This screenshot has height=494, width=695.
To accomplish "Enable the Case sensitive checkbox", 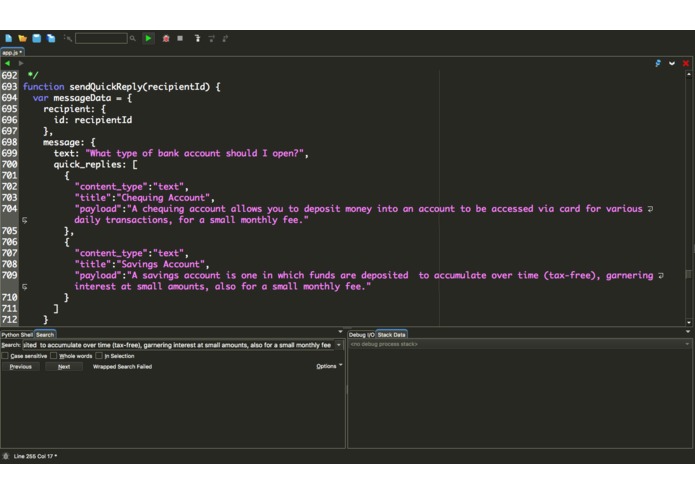I will (x=5, y=356).
